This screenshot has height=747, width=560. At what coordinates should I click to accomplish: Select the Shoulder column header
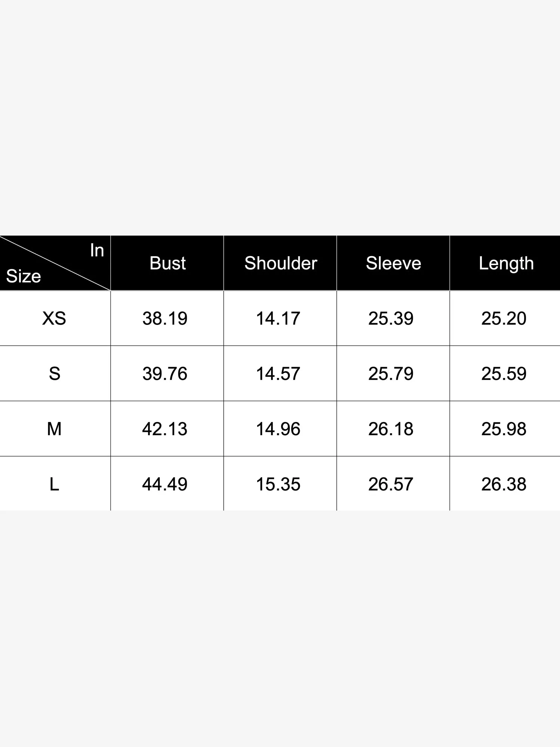coord(281,263)
